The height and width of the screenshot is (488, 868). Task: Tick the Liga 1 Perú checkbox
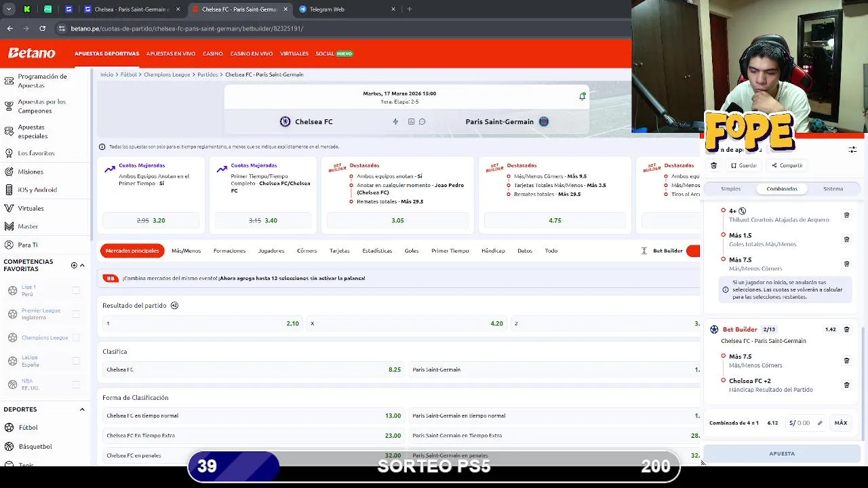[76, 291]
